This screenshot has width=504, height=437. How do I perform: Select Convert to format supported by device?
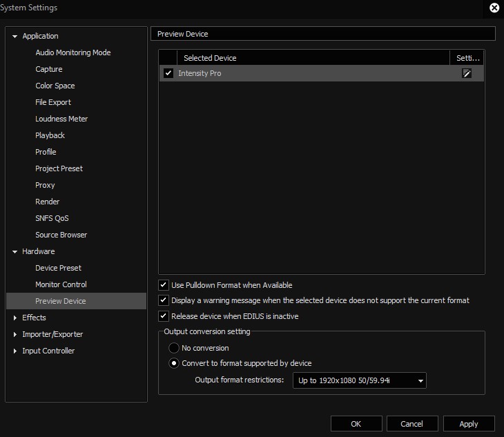174,363
